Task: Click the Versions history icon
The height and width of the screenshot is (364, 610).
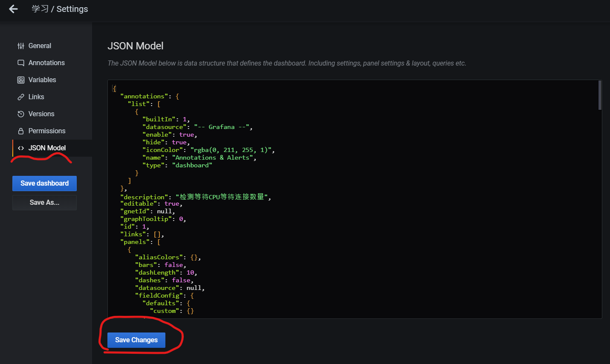Action: (x=20, y=114)
